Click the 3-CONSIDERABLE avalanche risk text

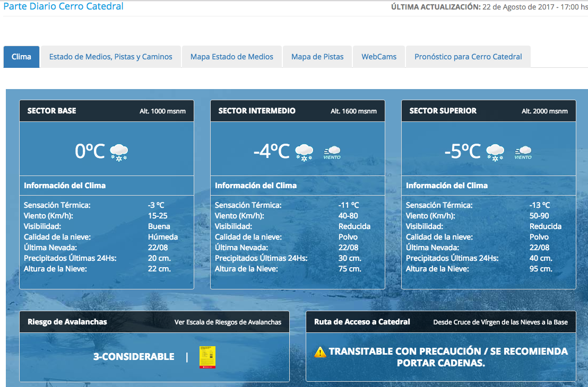[134, 357]
